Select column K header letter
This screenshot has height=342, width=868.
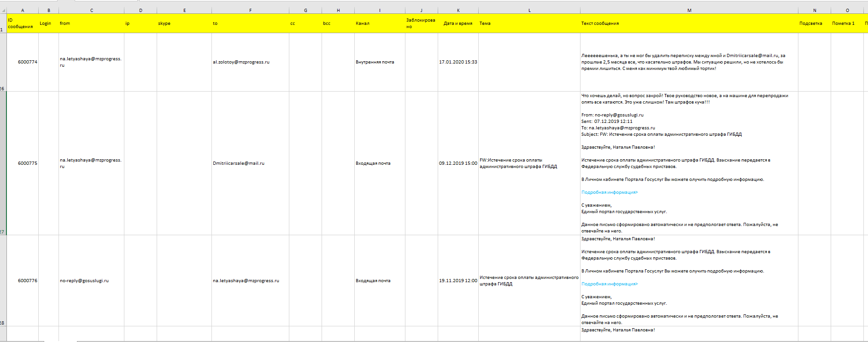458,10
